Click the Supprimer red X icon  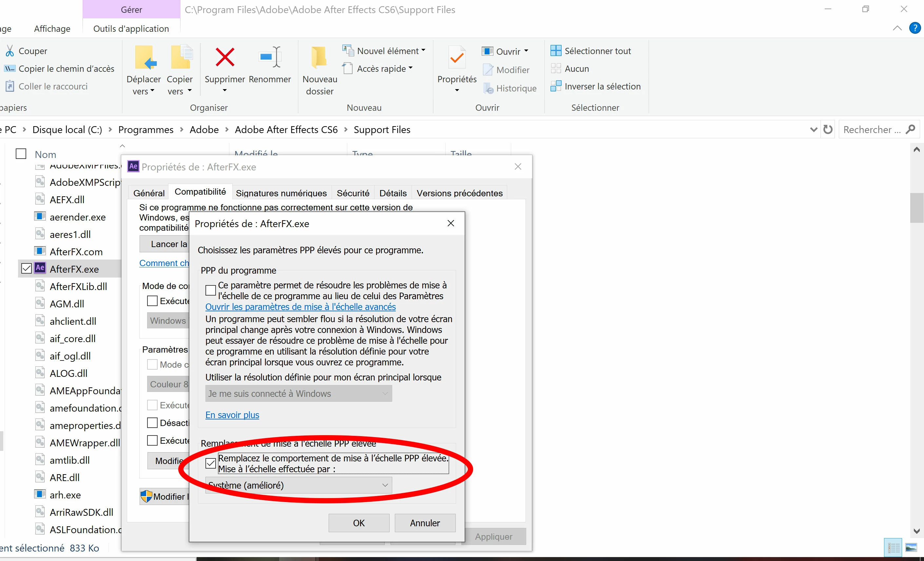(225, 57)
